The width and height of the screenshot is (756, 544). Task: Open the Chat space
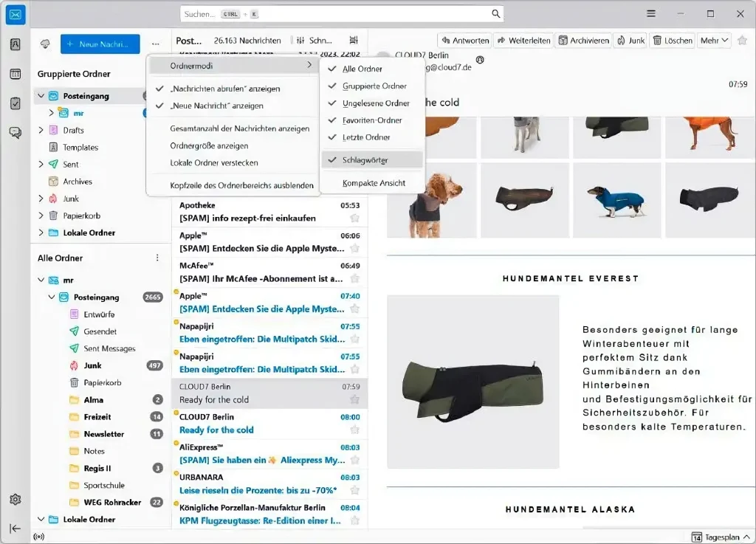click(15, 131)
